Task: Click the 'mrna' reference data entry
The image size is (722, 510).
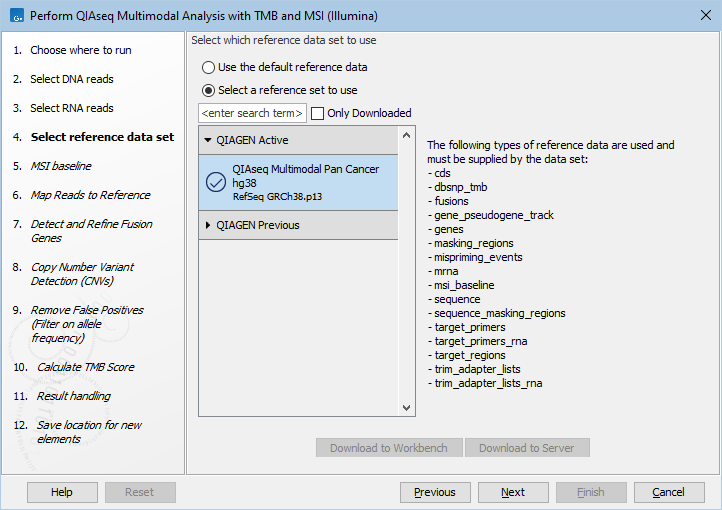Action: pos(446,271)
